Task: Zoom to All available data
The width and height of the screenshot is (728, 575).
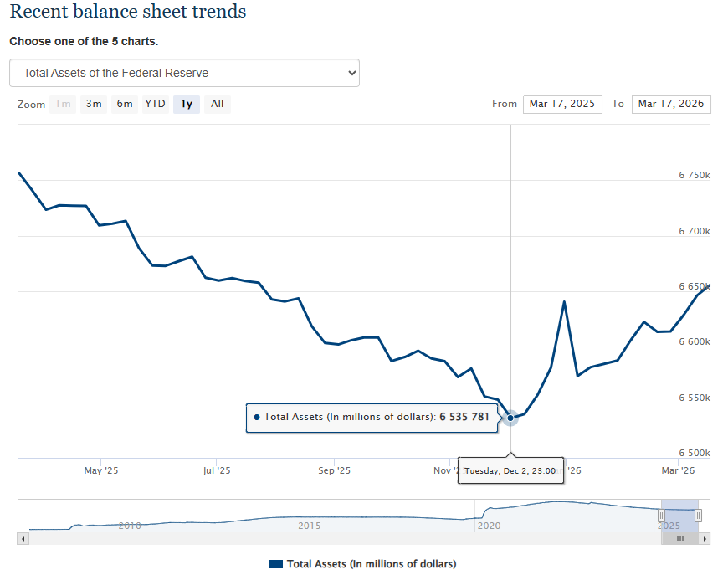Action: click(217, 104)
